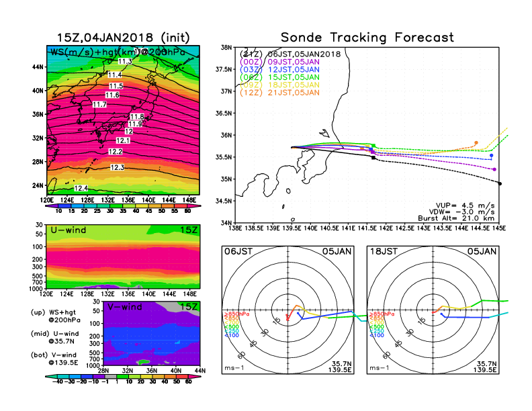Click the 11.7 height contour label
The image size is (532, 411).
tap(99, 105)
